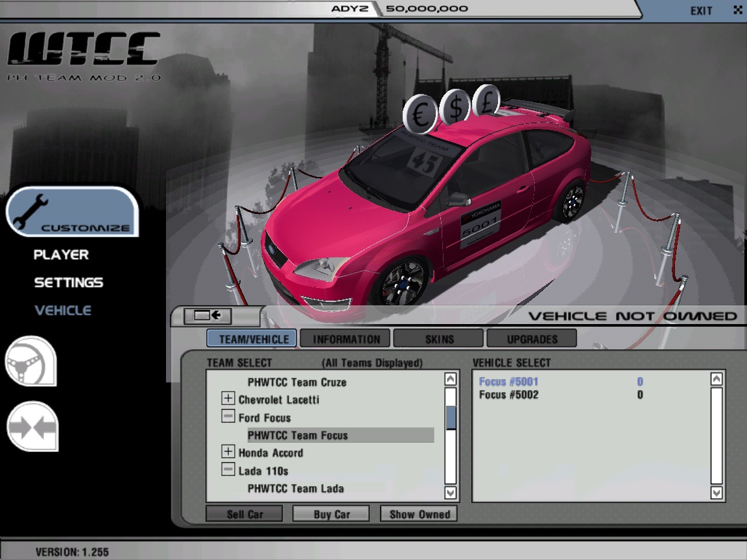747x560 pixels.
Task: Click team list scroll up arrow
Action: click(x=450, y=379)
